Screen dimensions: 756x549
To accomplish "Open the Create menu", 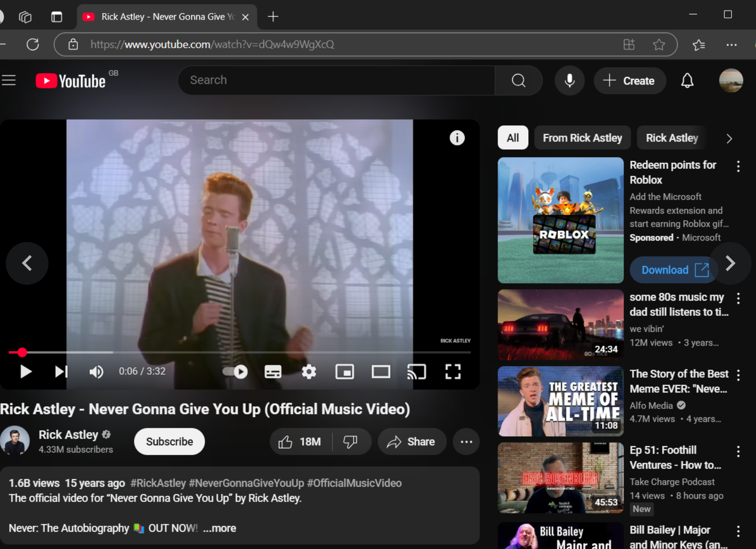I will [x=630, y=81].
